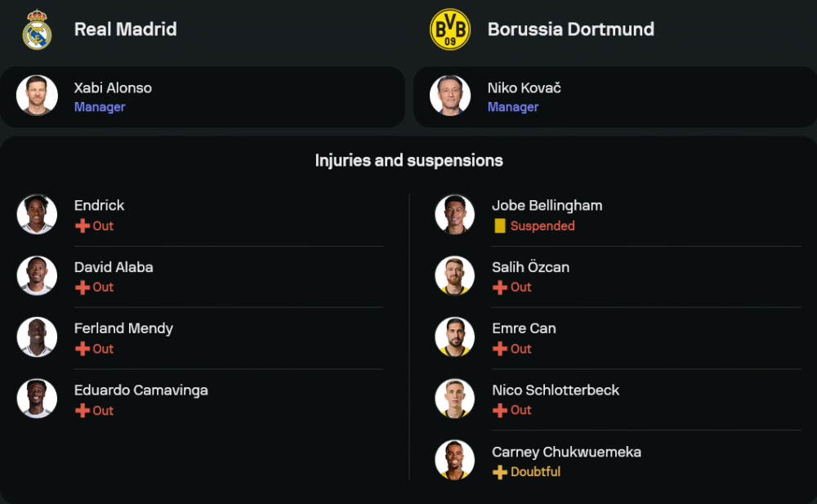Click the Carney Chukwuemeka name link

[x=566, y=452]
